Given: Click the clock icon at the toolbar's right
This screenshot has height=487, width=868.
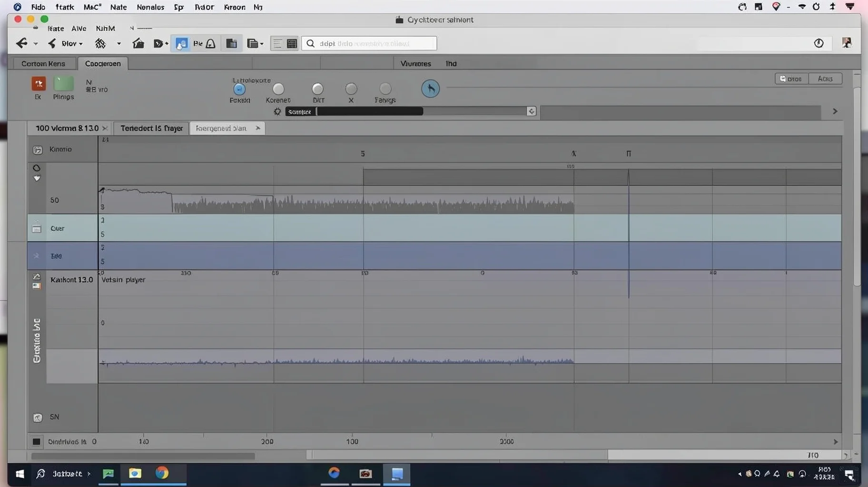Looking at the screenshot, I should (x=819, y=43).
